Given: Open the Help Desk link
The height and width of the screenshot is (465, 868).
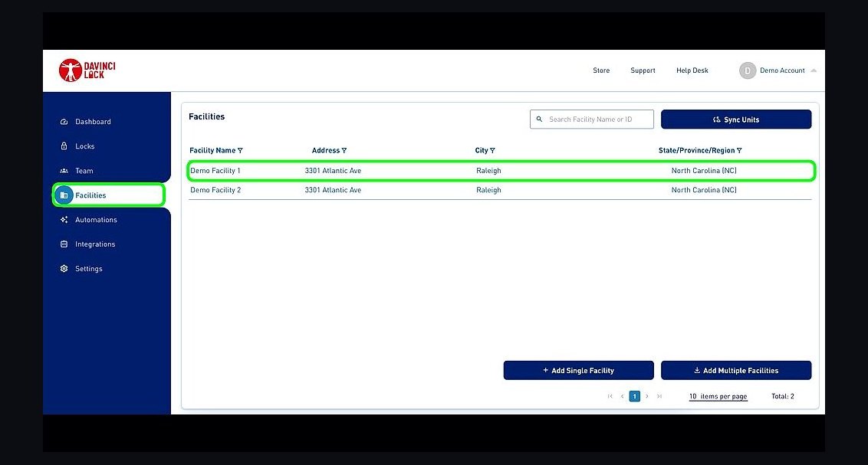Looking at the screenshot, I should click(692, 70).
